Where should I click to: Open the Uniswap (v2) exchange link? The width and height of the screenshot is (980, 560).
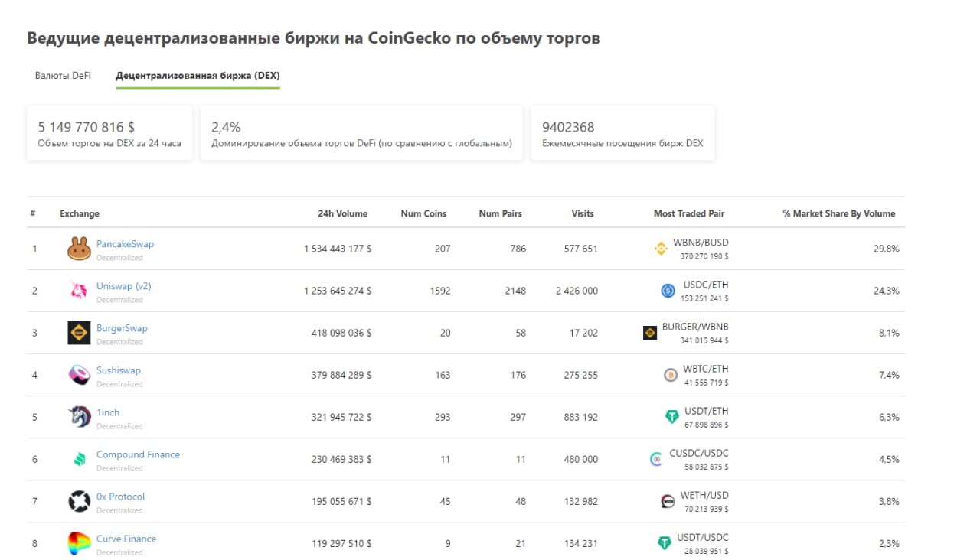[123, 286]
